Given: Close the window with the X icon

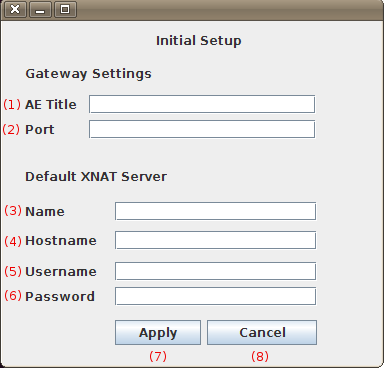Looking at the screenshot, I should pos(15,9).
